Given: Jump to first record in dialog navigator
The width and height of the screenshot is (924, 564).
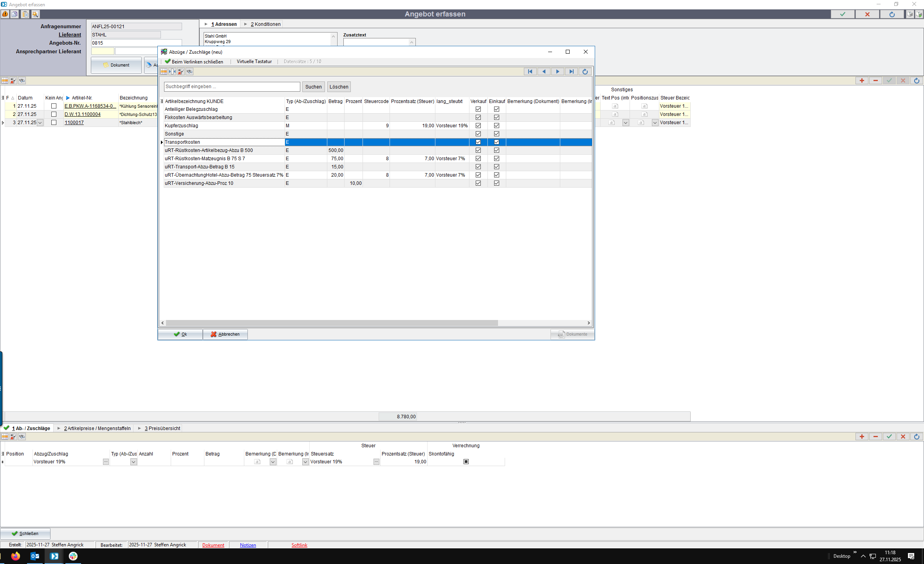Looking at the screenshot, I should coord(530,71).
